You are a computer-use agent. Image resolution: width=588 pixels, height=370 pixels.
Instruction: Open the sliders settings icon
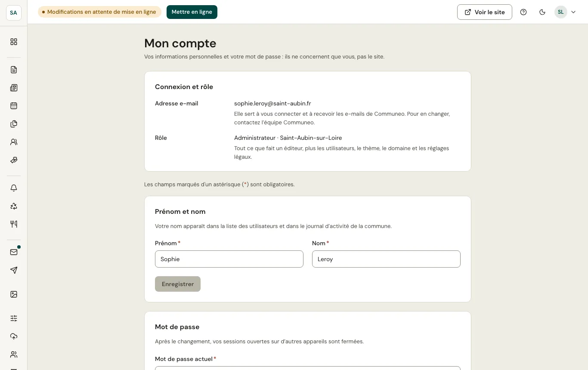click(x=14, y=318)
